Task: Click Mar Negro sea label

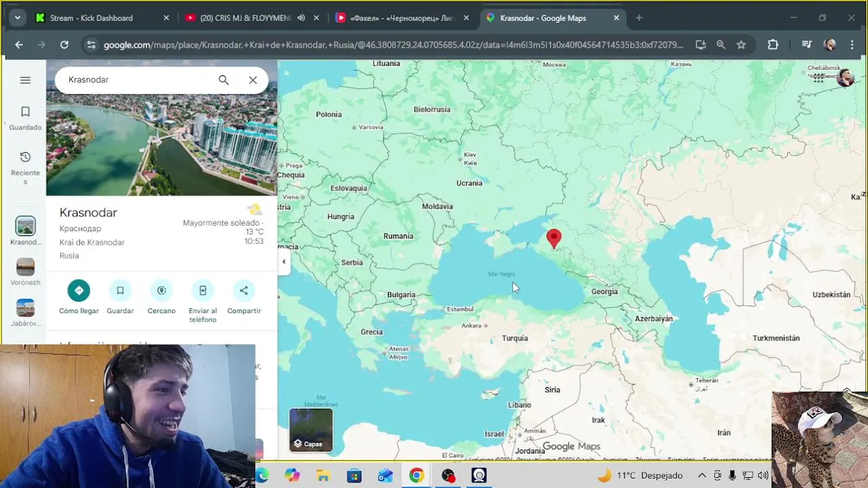Action: coord(502,274)
